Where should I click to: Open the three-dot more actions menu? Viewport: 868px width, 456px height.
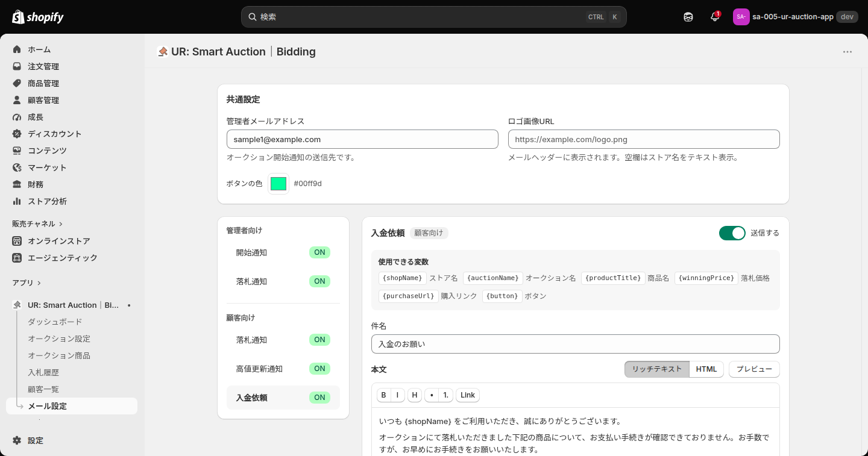click(848, 52)
